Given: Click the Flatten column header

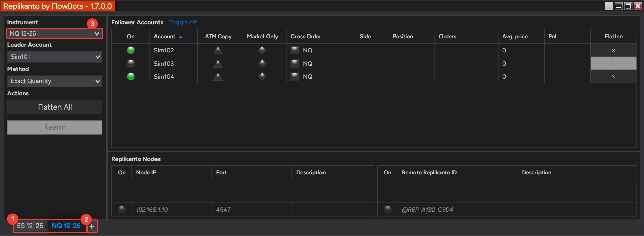Looking at the screenshot, I should click(614, 36).
